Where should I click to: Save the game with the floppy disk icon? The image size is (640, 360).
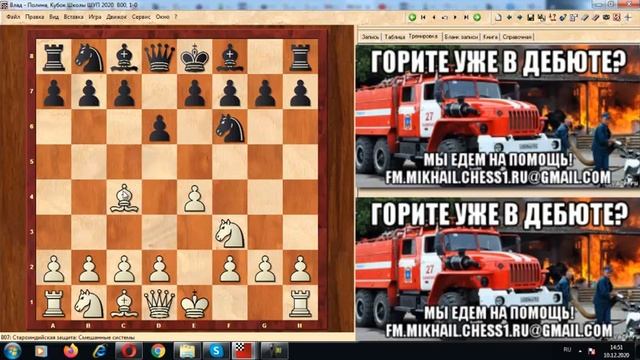pos(531,17)
